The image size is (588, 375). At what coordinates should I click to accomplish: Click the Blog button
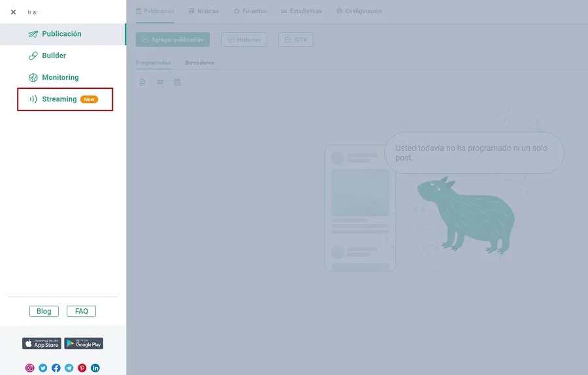pos(44,311)
